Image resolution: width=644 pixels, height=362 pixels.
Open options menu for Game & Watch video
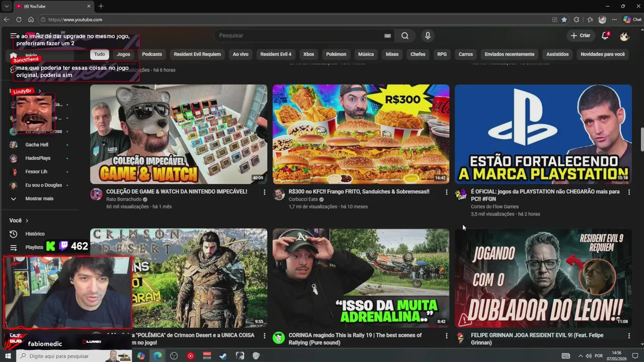[x=264, y=192]
